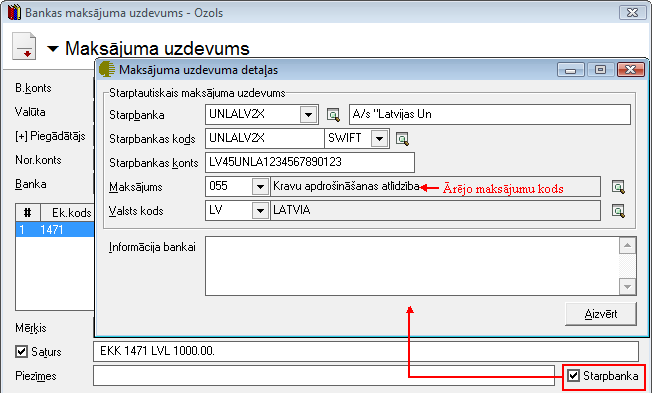Click the Valsts kods lookup icon
This screenshot has height=393, width=652.
click(618, 211)
